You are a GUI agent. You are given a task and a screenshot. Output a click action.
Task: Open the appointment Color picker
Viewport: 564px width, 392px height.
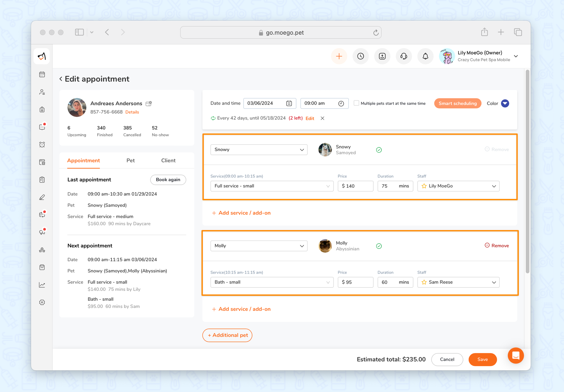click(x=505, y=103)
